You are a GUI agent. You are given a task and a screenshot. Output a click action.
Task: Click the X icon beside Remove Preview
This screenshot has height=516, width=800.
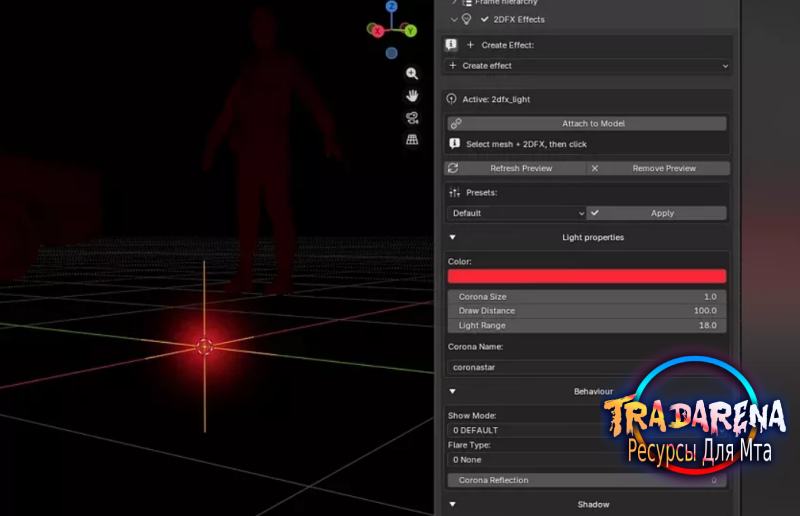(594, 168)
